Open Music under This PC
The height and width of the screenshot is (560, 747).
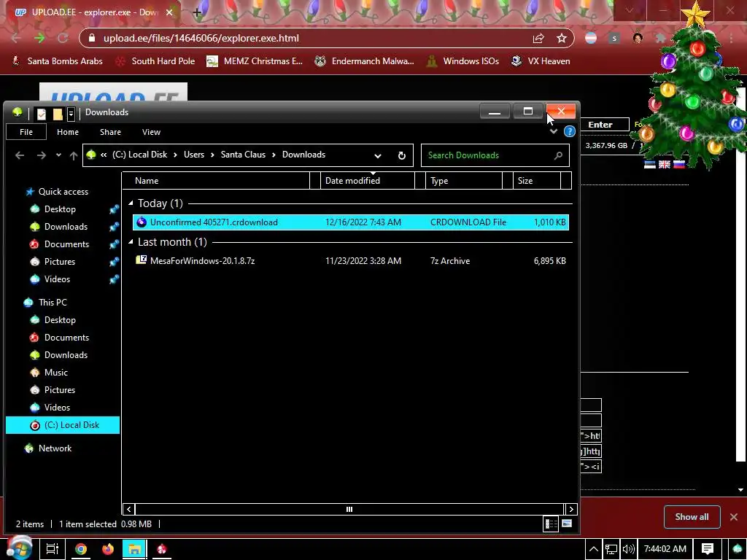[55, 373]
